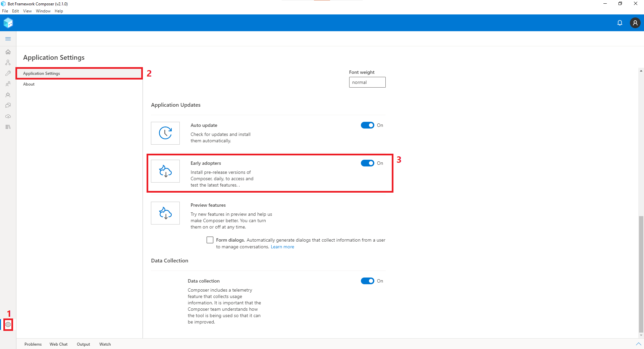Open the Configure wrench icon
Image resolution: width=644 pixels, height=349 pixels.
[8, 73]
